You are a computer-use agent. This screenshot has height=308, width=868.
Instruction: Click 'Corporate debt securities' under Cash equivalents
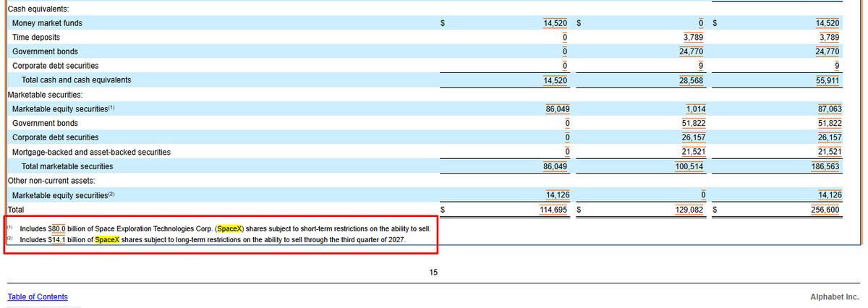tap(55, 66)
